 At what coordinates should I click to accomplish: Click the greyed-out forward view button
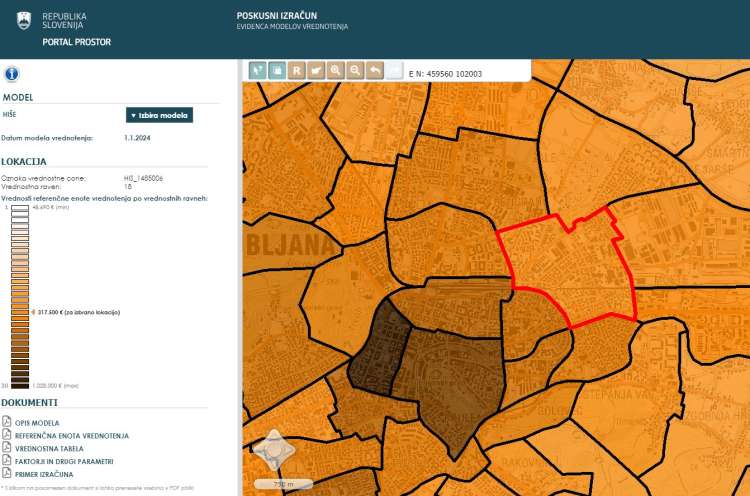[395, 71]
